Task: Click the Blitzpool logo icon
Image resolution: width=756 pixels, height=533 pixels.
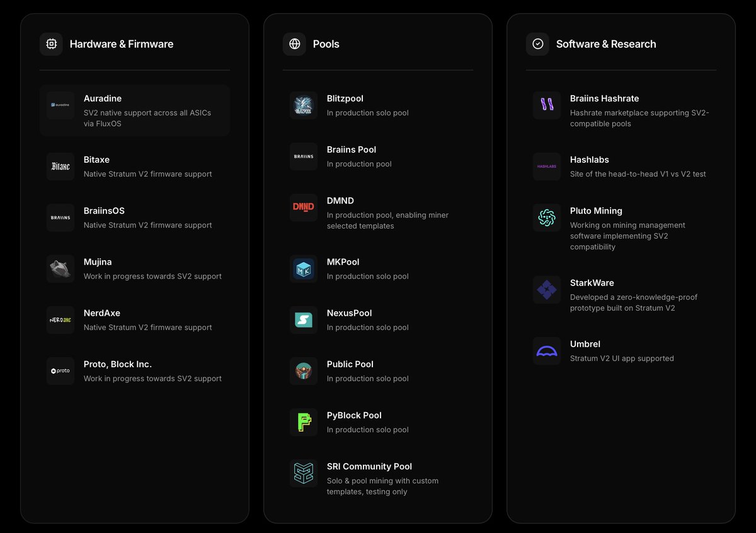Action: coord(304,105)
